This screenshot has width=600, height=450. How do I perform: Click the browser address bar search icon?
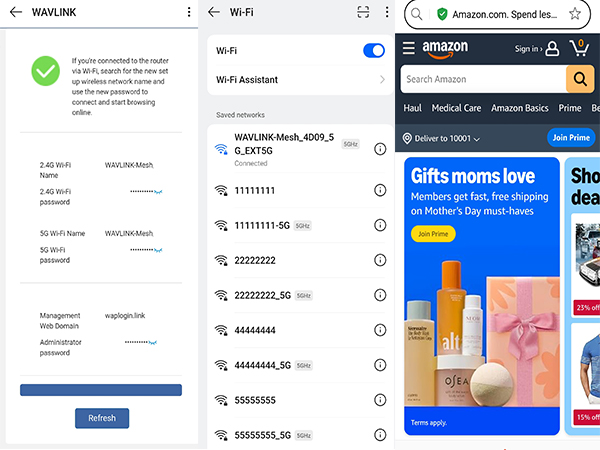417,14
